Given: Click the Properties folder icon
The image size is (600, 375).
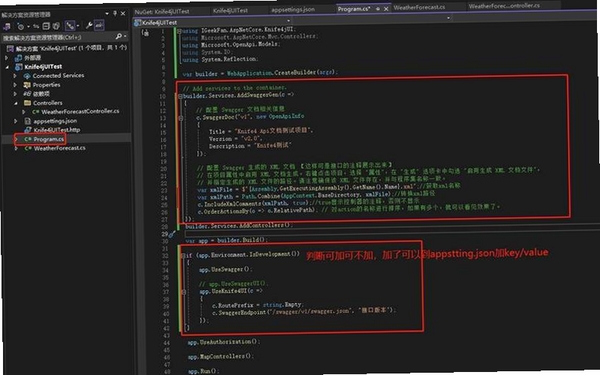Looking at the screenshot, I should (27, 85).
